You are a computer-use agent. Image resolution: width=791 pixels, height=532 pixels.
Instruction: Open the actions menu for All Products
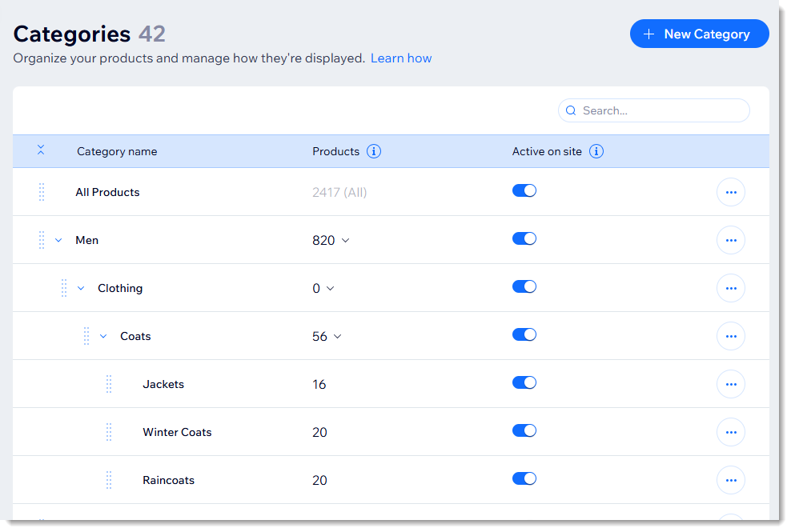point(730,192)
